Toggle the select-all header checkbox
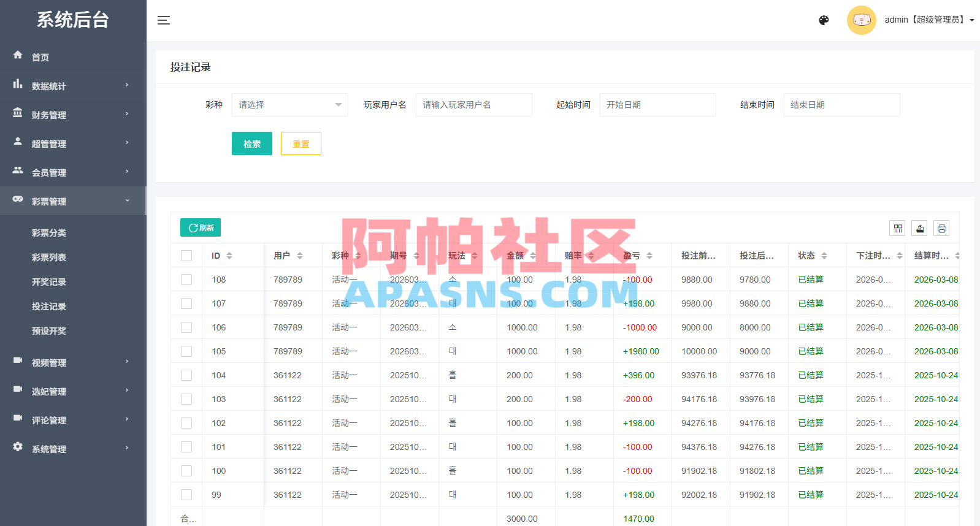The image size is (980, 526). coord(186,256)
